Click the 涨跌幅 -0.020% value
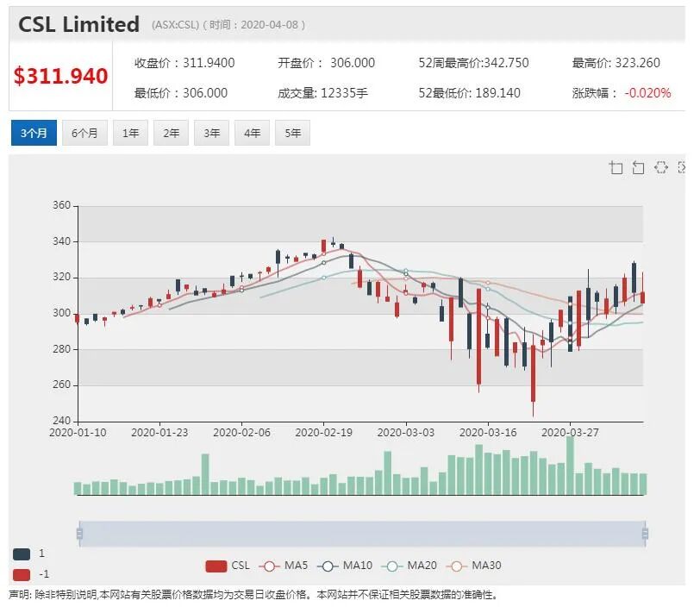This screenshot has height=613, width=700. (x=622, y=93)
